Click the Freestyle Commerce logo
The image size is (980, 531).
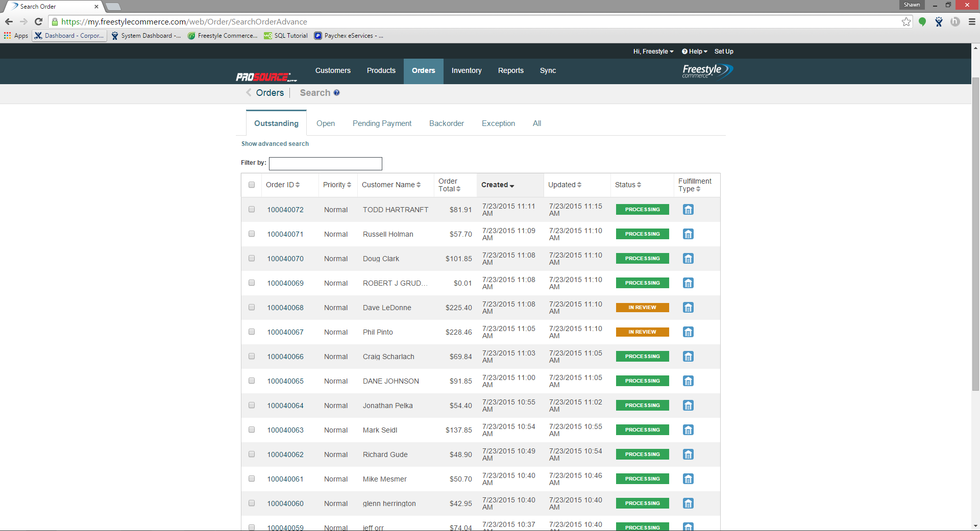click(706, 71)
